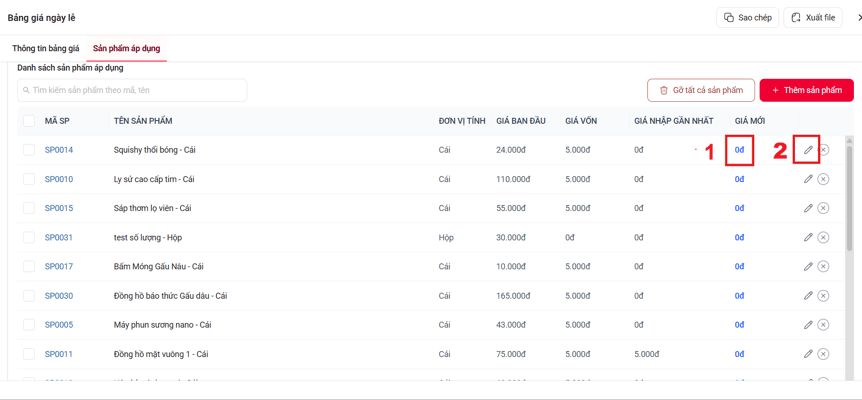Open product link SP0010
862x400 pixels.
click(59, 179)
